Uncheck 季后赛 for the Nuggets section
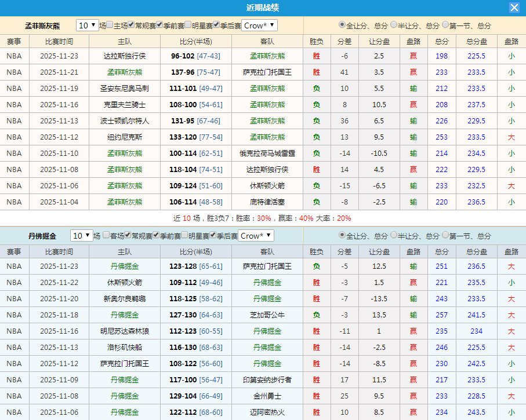 (x=212, y=236)
